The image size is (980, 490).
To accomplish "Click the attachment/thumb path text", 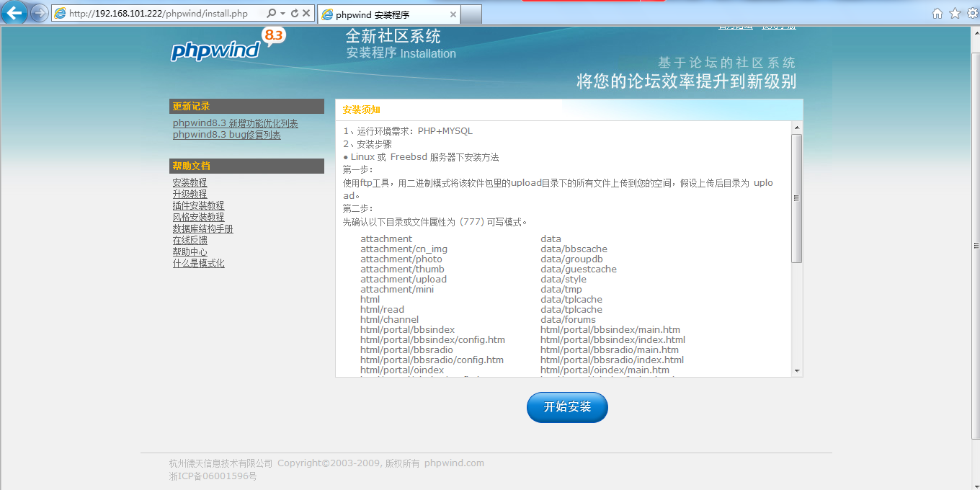I will point(402,269).
